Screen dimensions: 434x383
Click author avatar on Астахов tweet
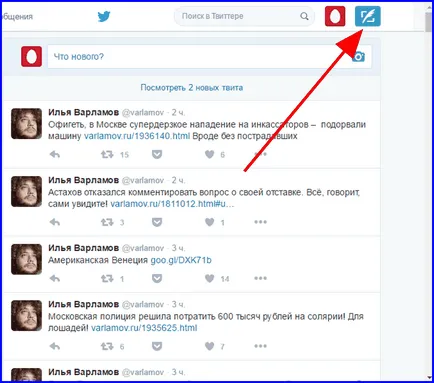coord(26,191)
